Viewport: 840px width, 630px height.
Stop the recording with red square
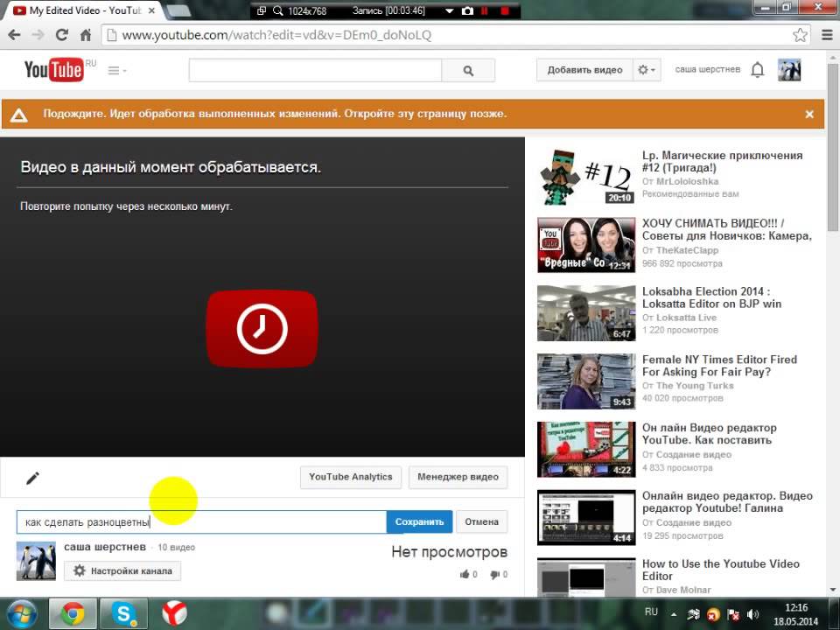pyautogui.click(x=505, y=10)
